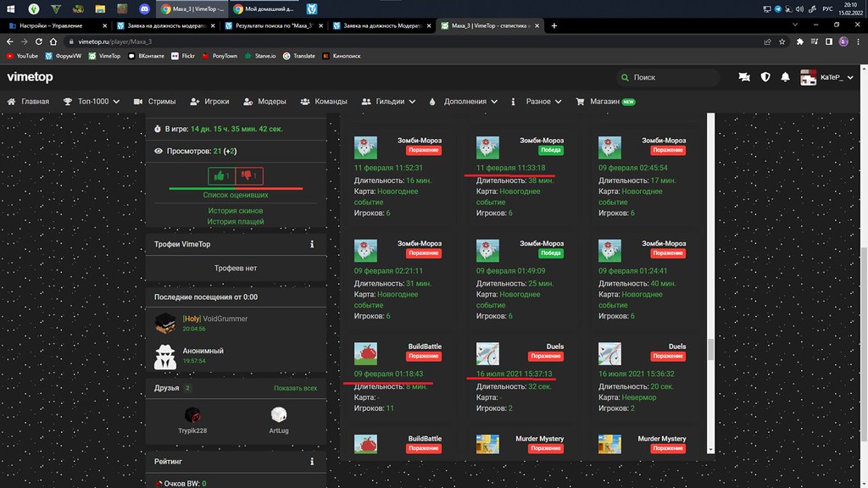Click the info icon beside Рейтинг
Screen dimensions: 868x488
click(312, 462)
